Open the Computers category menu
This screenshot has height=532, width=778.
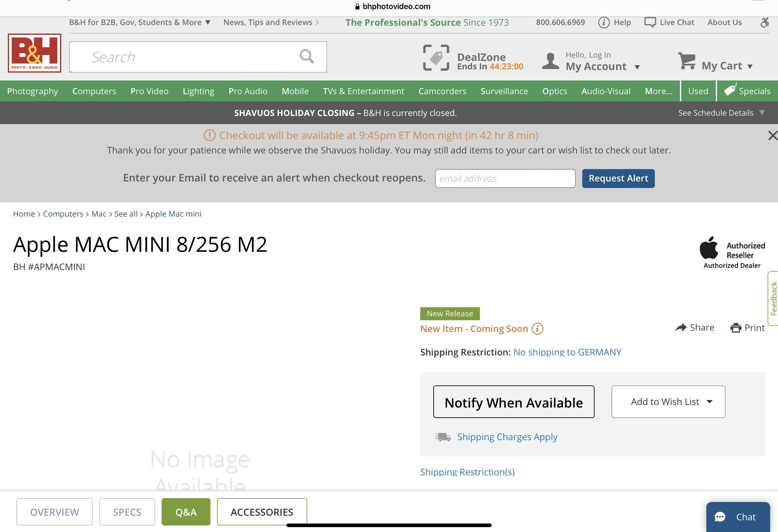(x=94, y=91)
